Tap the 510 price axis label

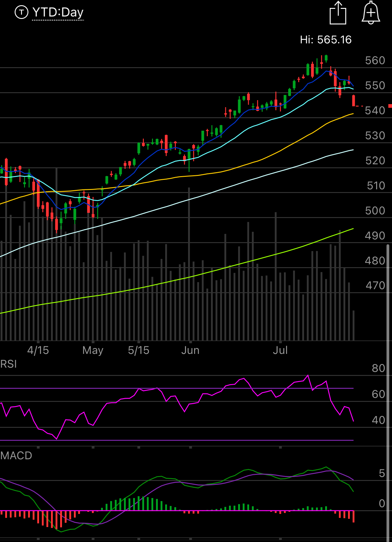coord(376,186)
